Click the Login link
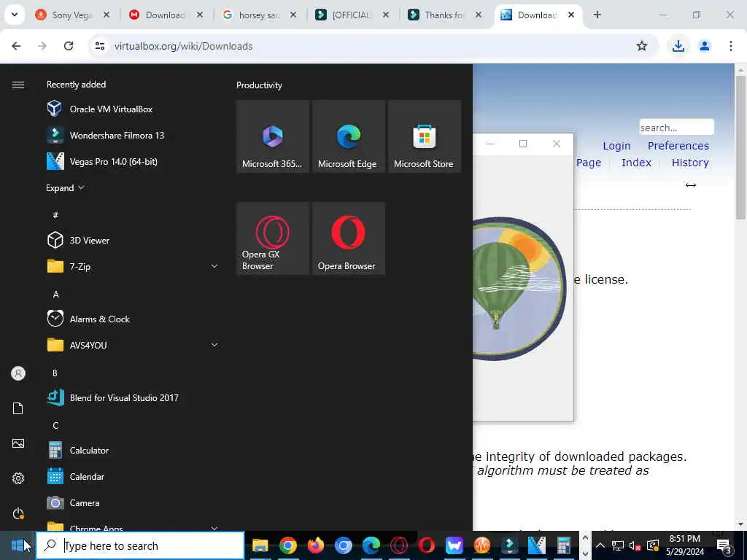Viewport: 747px width, 560px height. tap(616, 146)
